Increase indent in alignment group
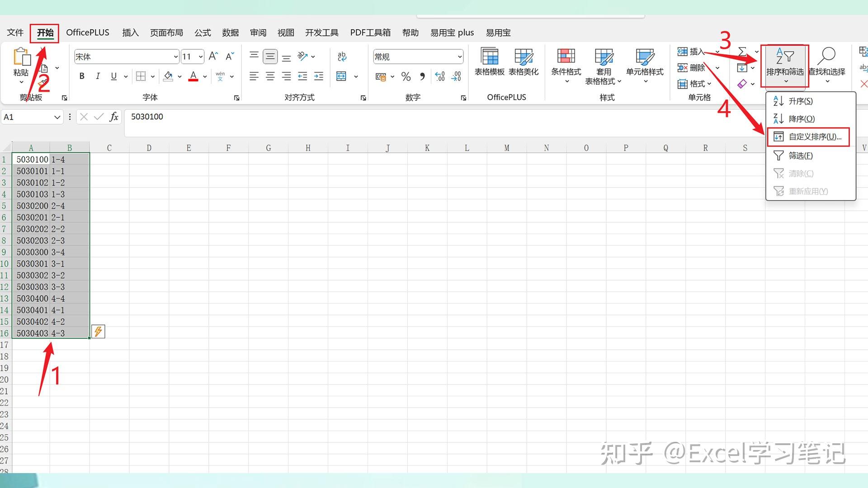Viewport: 868px width, 488px height. (319, 76)
